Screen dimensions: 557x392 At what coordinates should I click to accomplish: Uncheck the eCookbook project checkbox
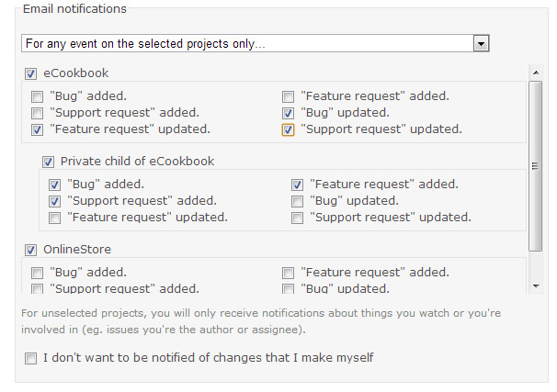(x=30, y=73)
